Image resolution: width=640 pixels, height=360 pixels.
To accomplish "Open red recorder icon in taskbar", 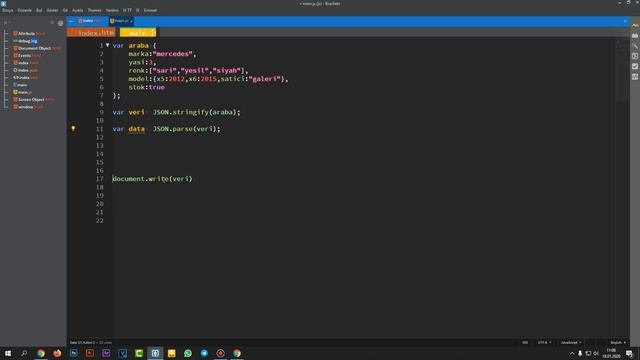I will coord(220,353).
